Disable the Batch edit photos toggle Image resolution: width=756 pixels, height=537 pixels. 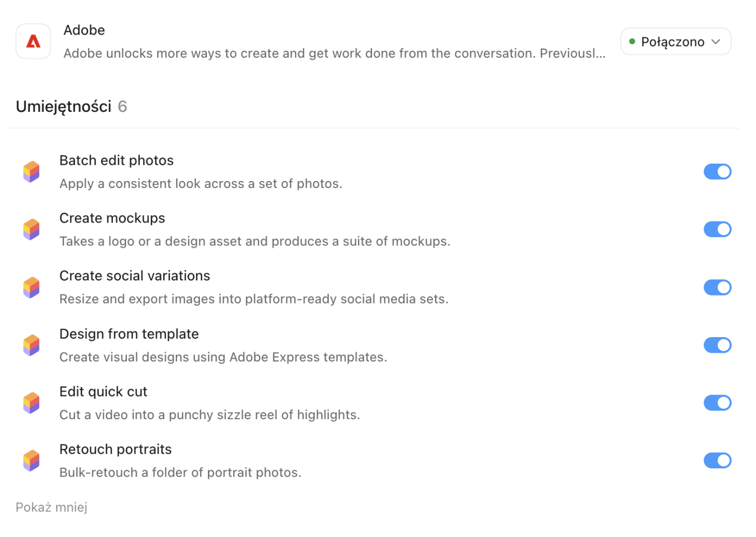(x=717, y=172)
